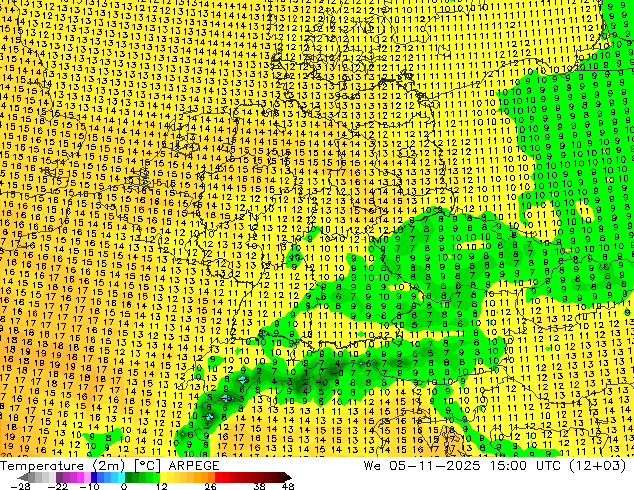The width and height of the screenshot is (634, 490).
Task: Click the dark maroon right arrow tip of the scale
Action: click(288, 477)
